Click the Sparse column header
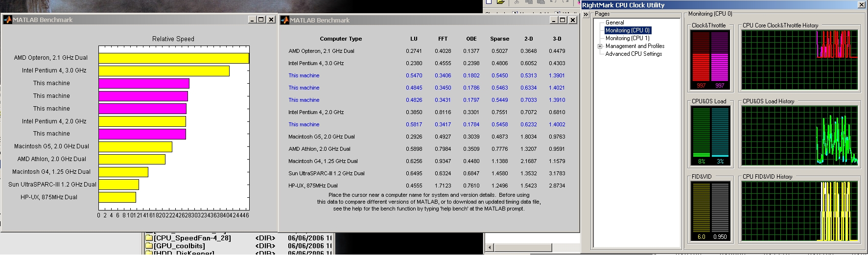Viewport: 868px width, 257px height. [500, 39]
